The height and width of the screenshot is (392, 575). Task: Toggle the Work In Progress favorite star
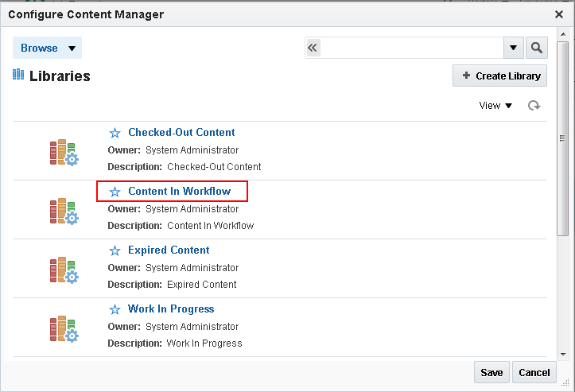point(115,309)
